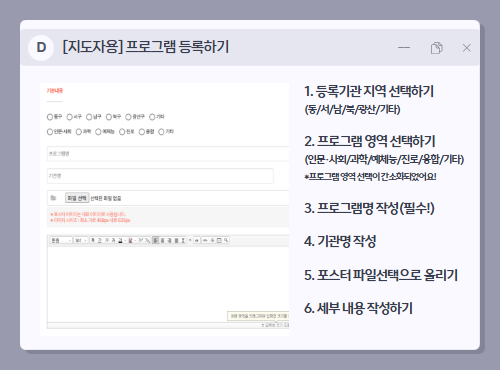Close the 프로그램 등록하기 window

tap(467, 48)
